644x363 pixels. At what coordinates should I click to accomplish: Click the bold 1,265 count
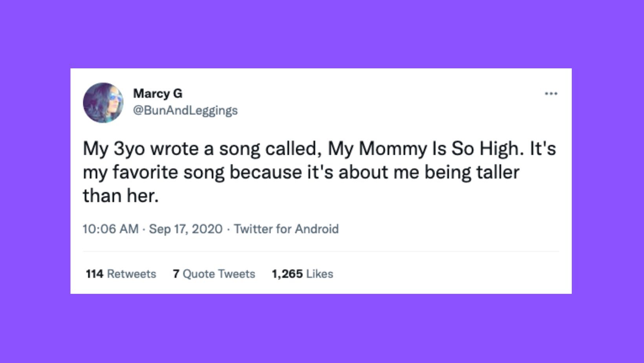point(287,274)
